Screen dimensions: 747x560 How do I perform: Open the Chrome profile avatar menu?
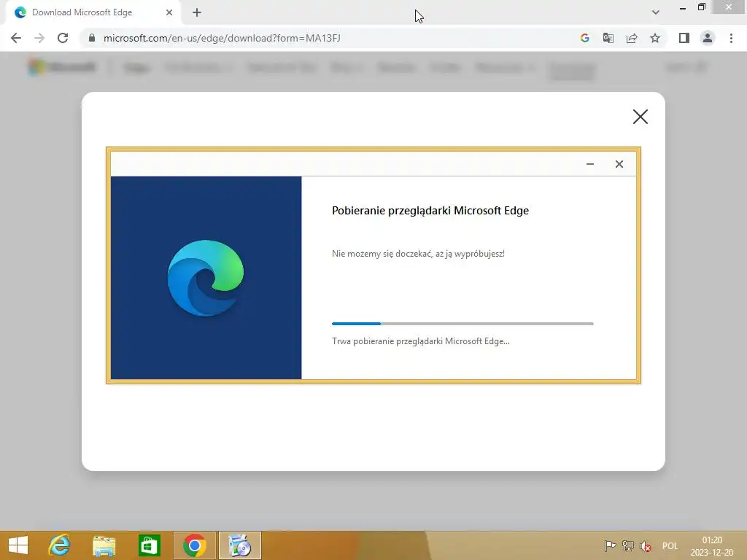708,38
